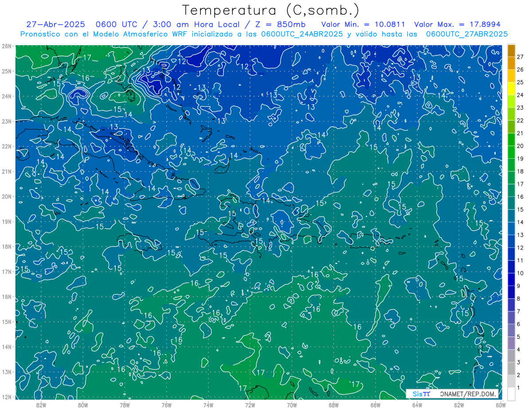Screen dimensions: 532x411
Task: Click longitude axis label '78W'
Action: 125,404
